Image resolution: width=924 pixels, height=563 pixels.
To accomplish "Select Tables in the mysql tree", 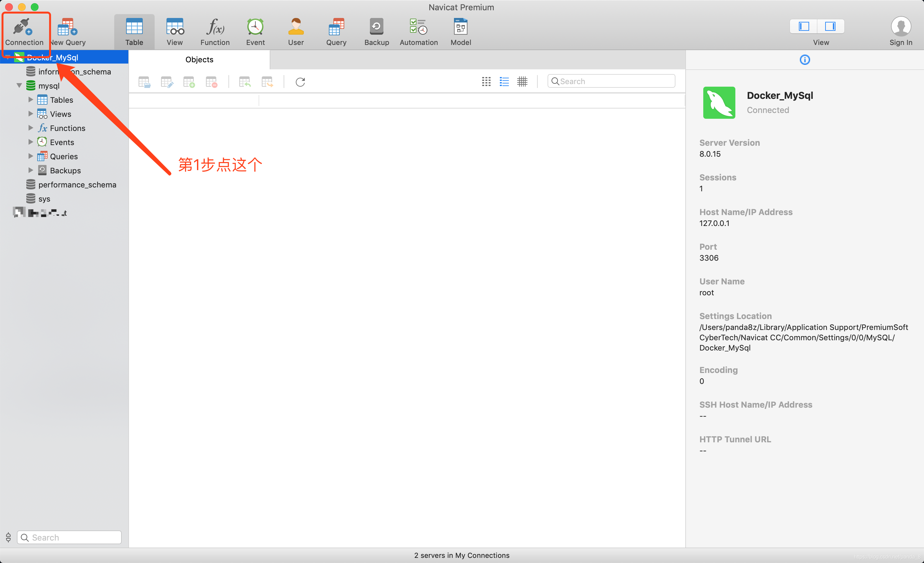I will [62, 100].
